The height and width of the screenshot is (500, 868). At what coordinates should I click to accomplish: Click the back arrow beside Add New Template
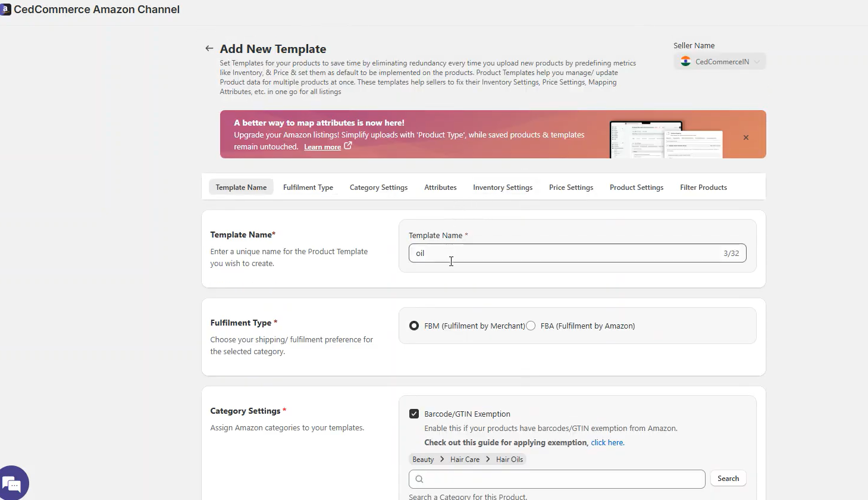click(209, 49)
